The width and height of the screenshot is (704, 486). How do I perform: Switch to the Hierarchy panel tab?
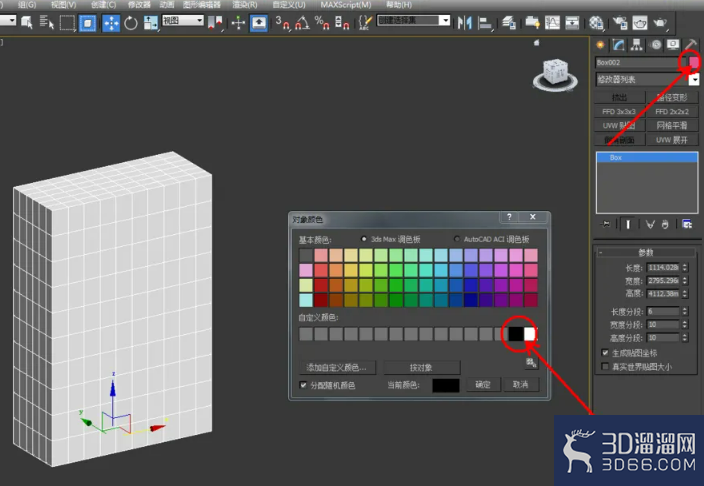637,44
